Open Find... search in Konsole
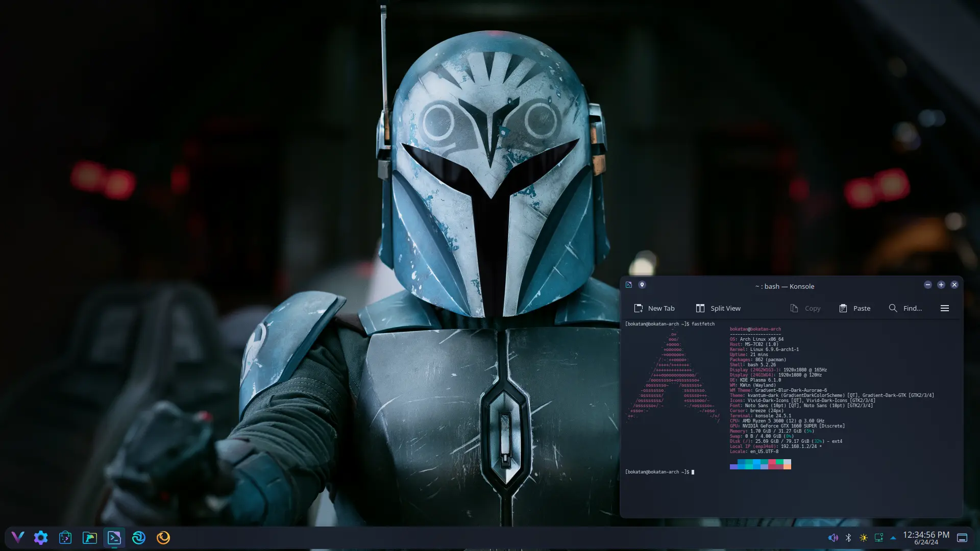This screenshot has height=551, width=980. [x=905, y=308]
